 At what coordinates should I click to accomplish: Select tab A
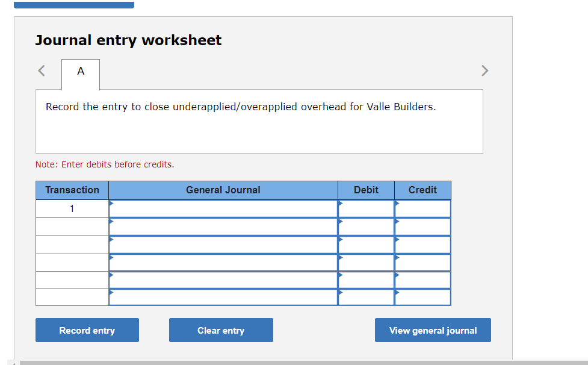pos(81,74)
